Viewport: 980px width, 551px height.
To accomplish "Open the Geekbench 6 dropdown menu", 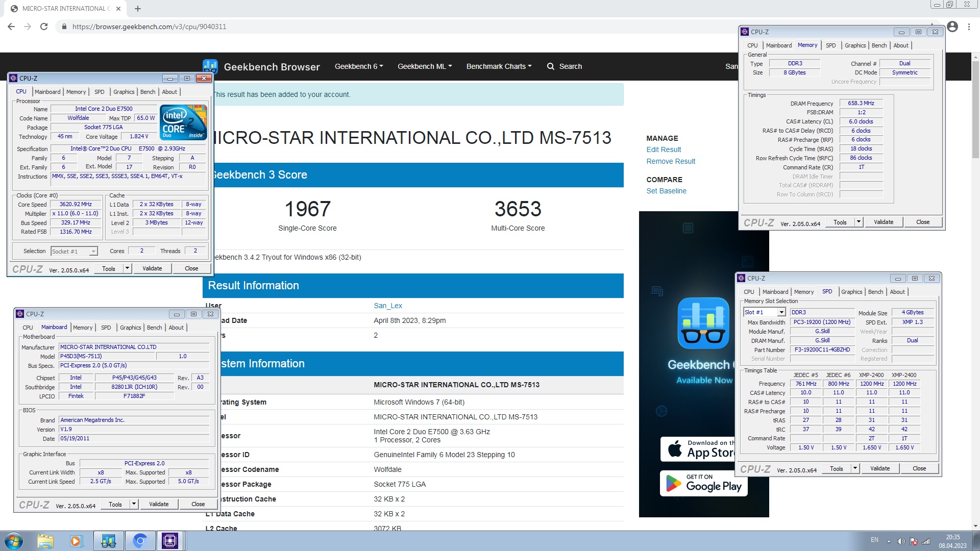I will (359, 66).
